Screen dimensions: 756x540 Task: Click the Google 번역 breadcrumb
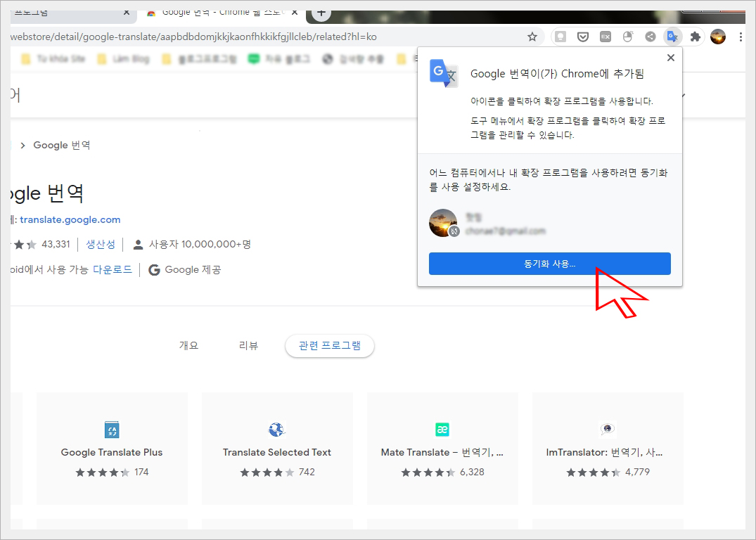(62, 145)
